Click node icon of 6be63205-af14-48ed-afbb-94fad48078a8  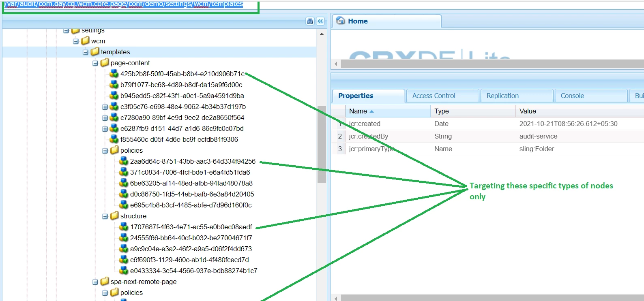coord(124,183)
